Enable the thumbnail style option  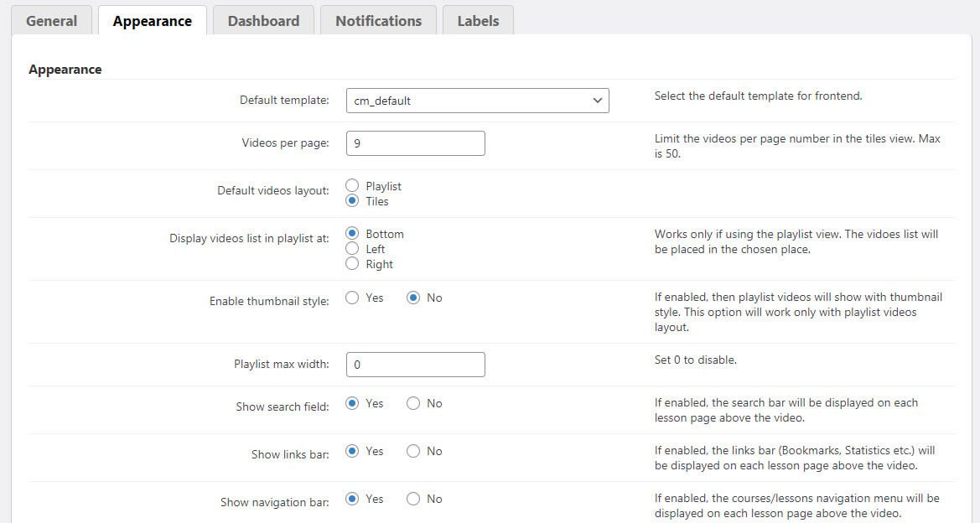tap(352, 297)
